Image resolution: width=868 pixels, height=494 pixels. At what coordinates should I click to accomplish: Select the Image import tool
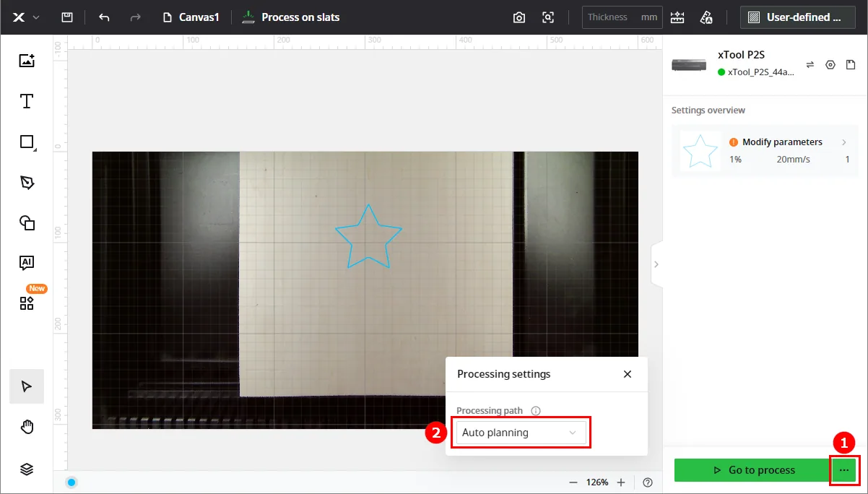coord(27,61)
